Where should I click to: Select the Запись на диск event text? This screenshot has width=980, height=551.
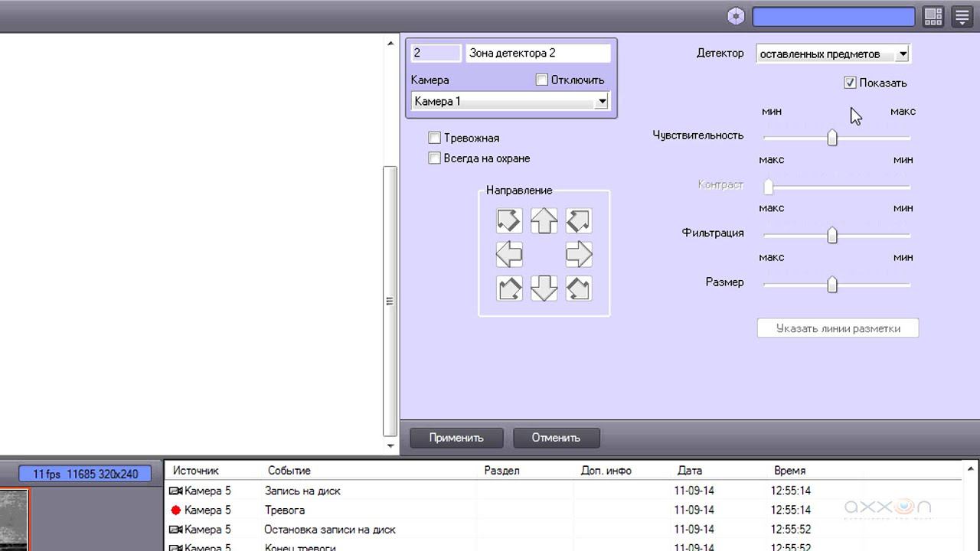[302, 491]
